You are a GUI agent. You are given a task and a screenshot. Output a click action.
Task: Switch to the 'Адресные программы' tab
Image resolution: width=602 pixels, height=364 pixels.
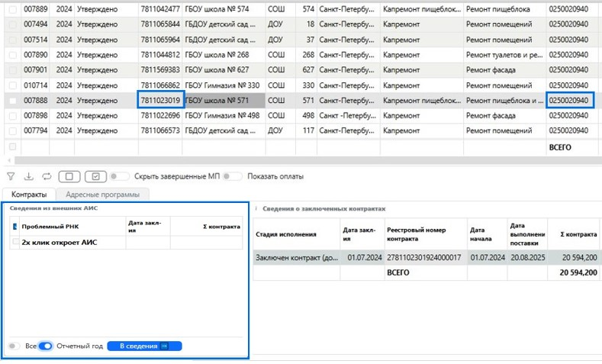click(x=102, y=195)
